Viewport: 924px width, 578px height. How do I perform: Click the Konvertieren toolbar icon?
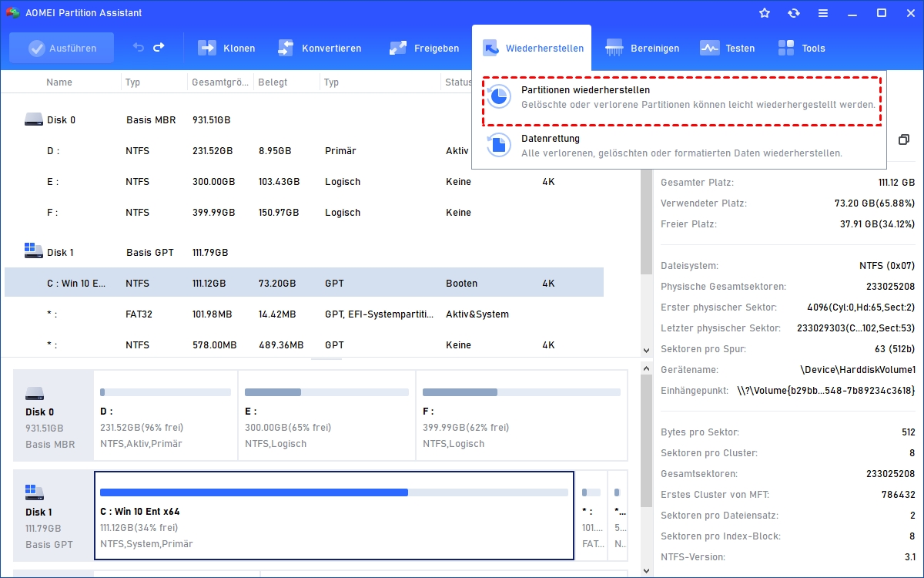[286, 48]
